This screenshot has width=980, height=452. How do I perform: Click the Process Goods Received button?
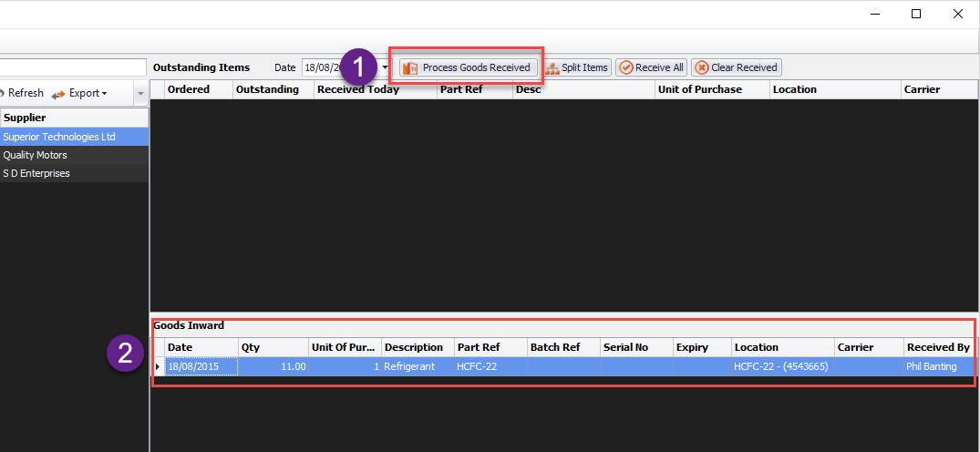(x=467, y=67)
